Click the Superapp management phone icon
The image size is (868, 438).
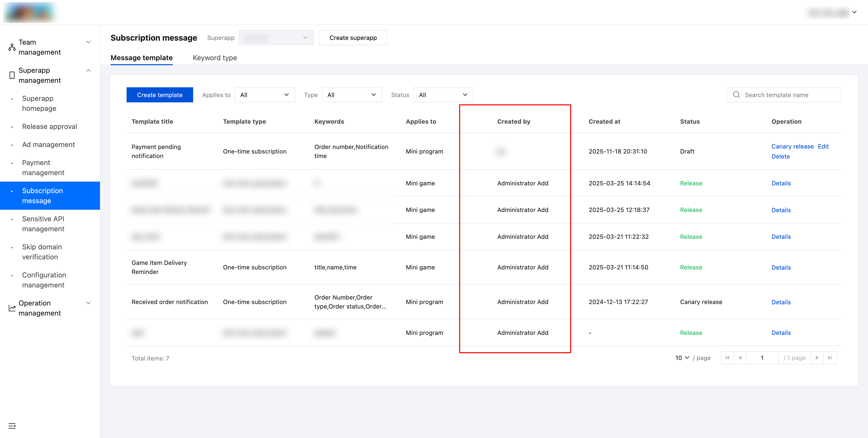[x=12, y=75]
